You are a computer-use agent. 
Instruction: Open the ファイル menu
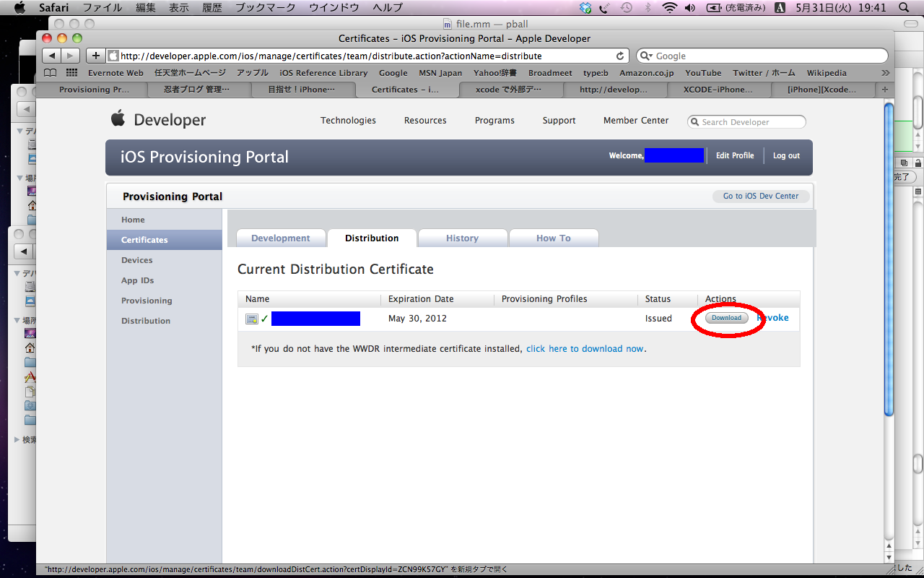click(102, 7)
